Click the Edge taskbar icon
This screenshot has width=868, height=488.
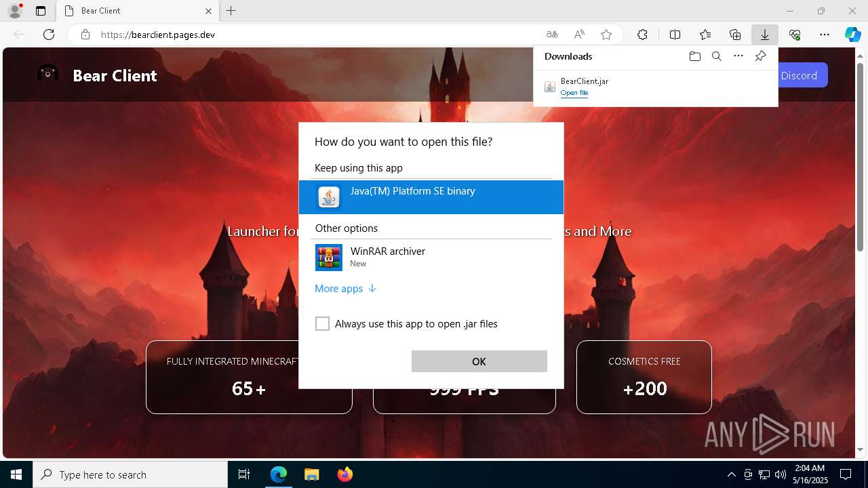click(x=279, y=474)
